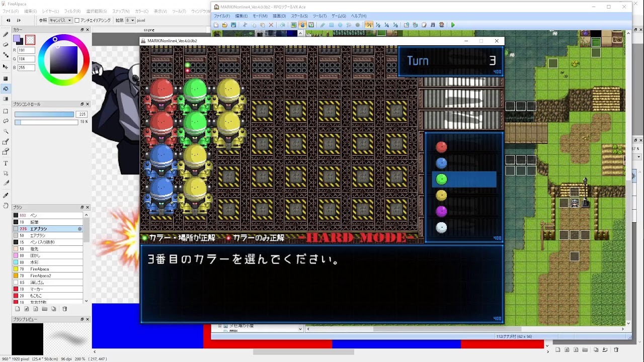Screen dimensions: 644x362
Task: Toggle the アンチエイリアシング checkbox
Action: (x=77, y=21)
